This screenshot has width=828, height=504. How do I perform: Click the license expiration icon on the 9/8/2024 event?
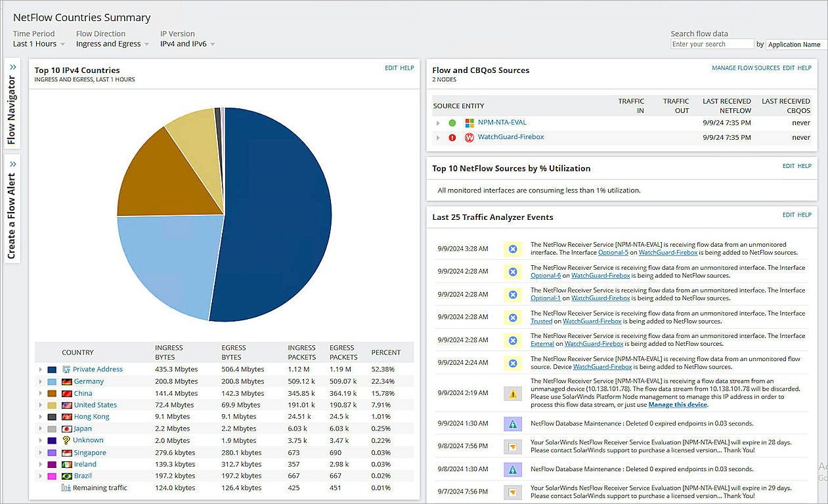(513, 446)
